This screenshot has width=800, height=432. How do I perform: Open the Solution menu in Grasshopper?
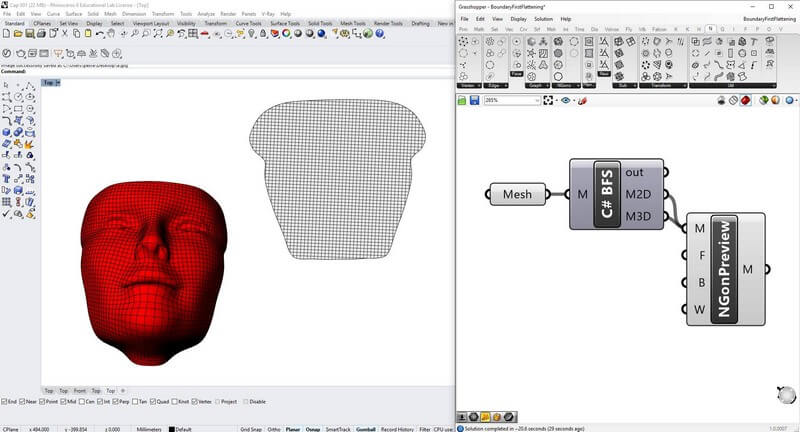[542, 18]
